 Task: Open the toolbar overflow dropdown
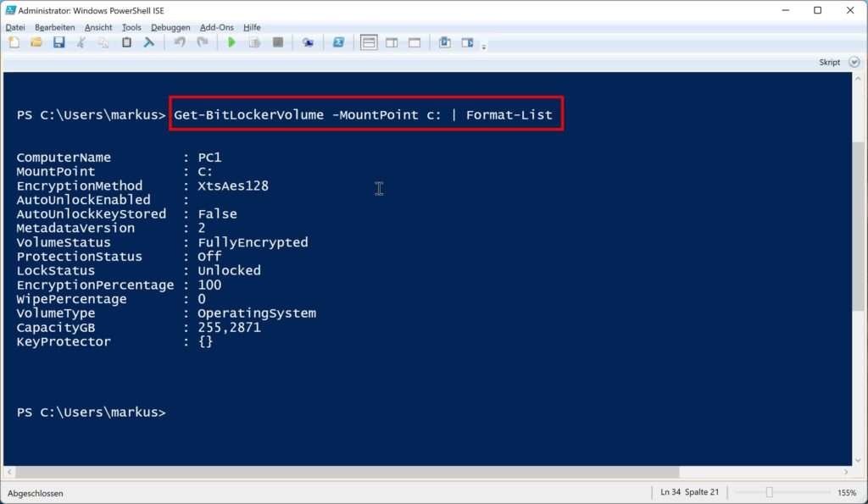(x=486, y=45)
